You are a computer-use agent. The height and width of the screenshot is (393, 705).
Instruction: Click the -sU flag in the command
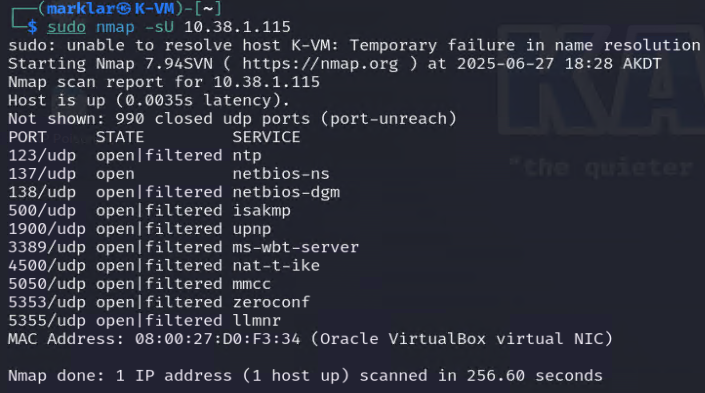[x=159, y=27]
